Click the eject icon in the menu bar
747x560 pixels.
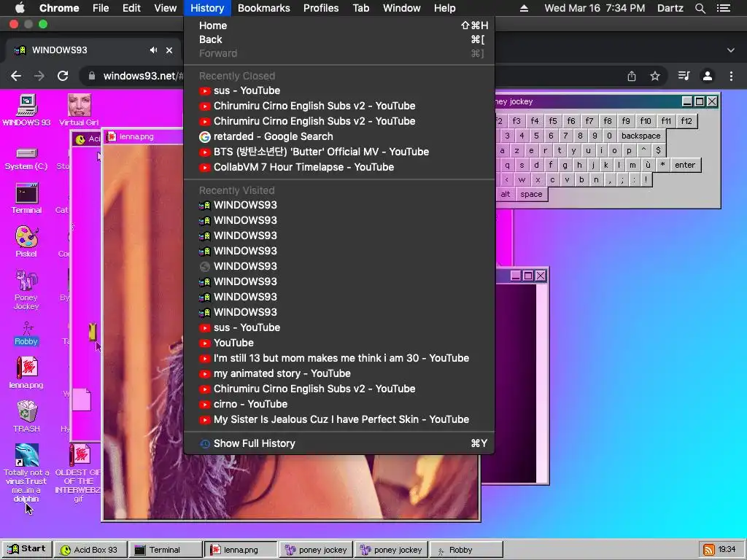pos(524,8)
